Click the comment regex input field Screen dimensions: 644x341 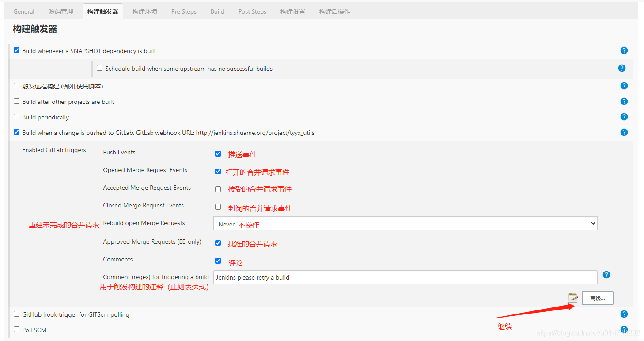point(405,277)
